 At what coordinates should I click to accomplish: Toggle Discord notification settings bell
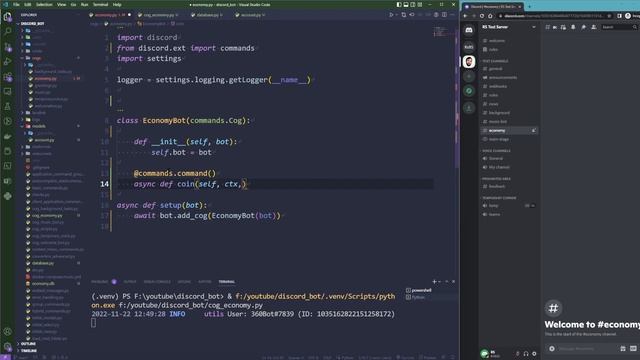pos(573,27)
